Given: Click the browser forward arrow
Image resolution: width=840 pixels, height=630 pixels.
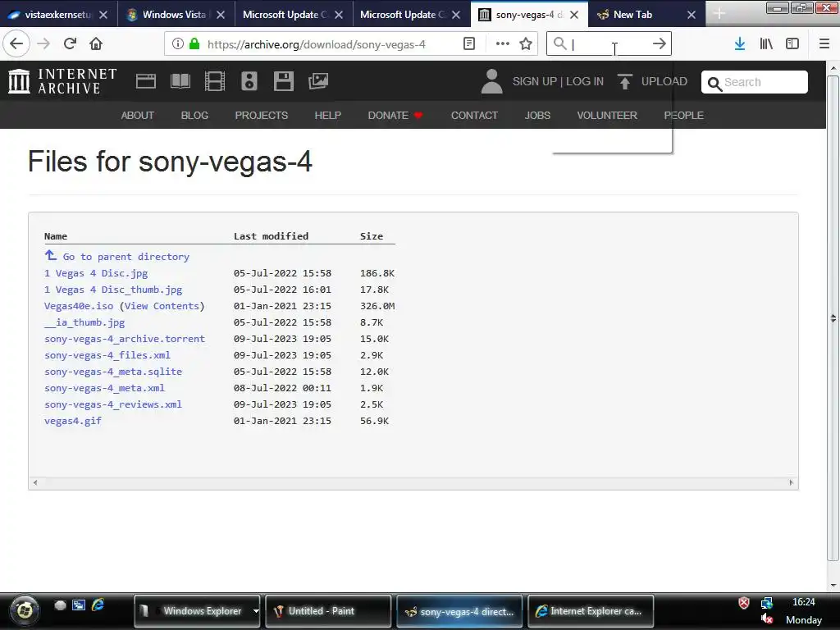Looking at the screenshot, I should [43, 43].
